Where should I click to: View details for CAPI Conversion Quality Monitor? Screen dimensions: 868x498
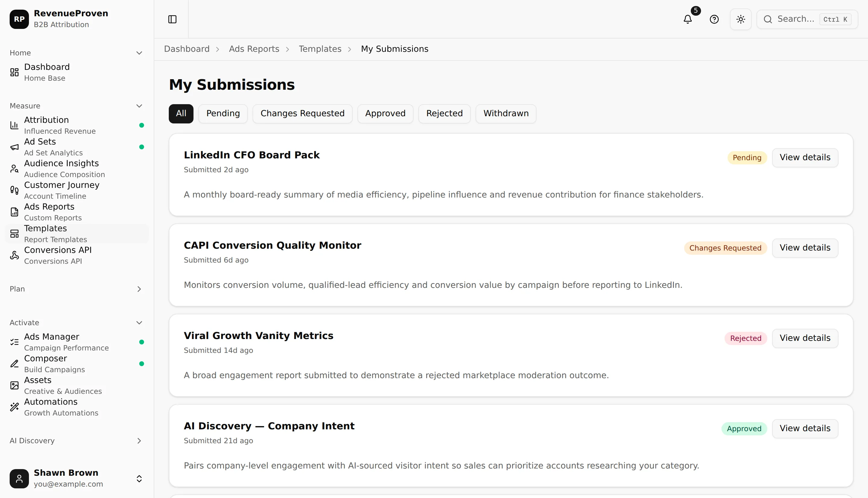click(805, 248)
